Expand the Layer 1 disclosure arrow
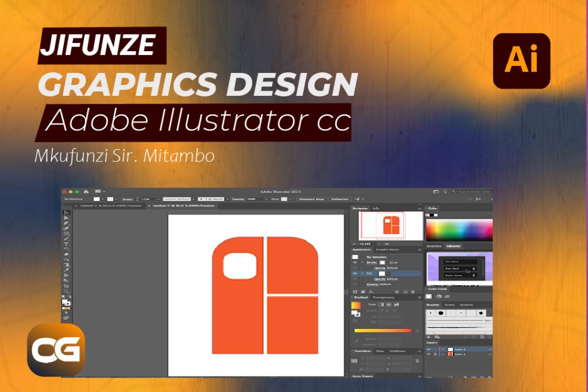The height and width of the screenshot is (392, 588). [443, 354]
